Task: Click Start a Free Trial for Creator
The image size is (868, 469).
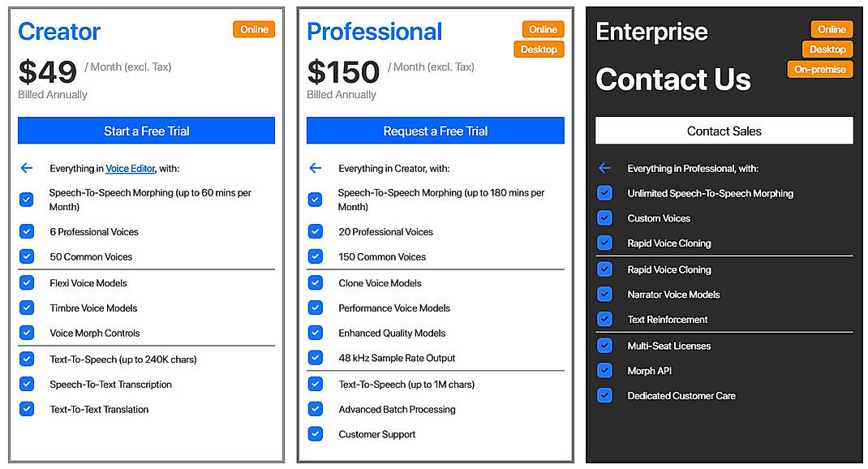Action: (145, 131)
